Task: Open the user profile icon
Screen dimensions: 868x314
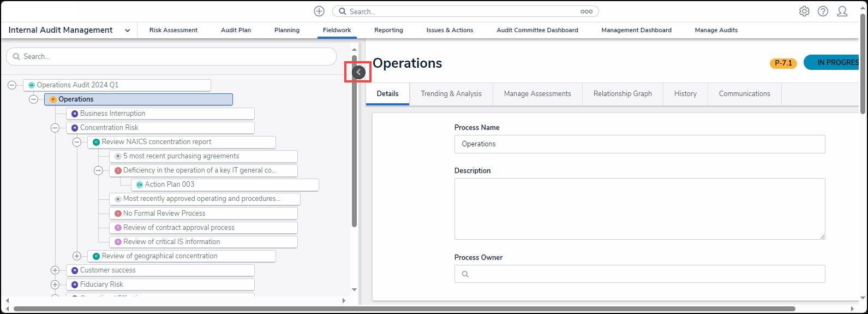Action: point(842,11)
